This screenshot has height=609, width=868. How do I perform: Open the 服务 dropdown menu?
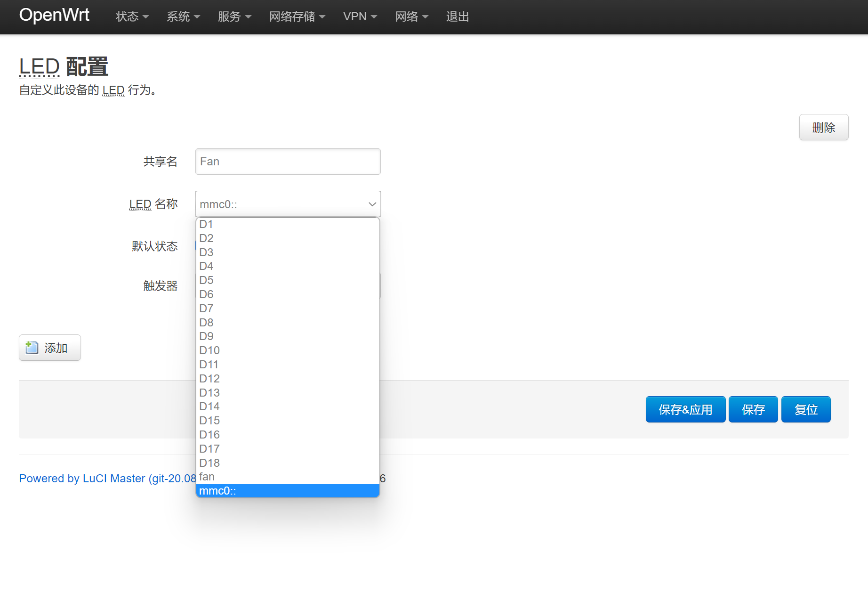tap(234, 16)
